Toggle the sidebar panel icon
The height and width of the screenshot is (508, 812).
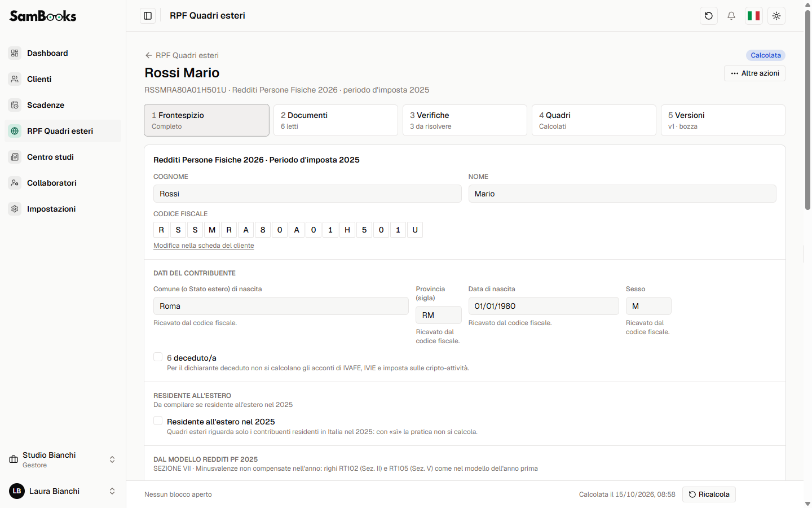click(x=148, y=16)
